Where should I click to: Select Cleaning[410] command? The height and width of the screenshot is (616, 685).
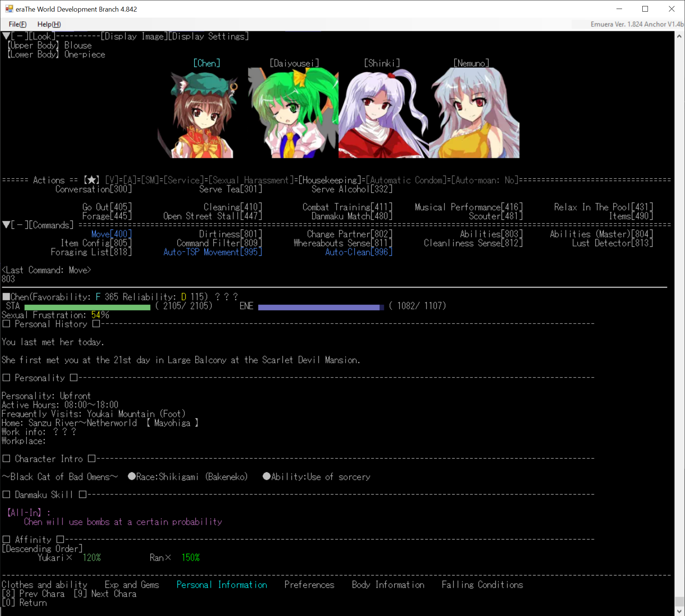click(x=233, y=207)
